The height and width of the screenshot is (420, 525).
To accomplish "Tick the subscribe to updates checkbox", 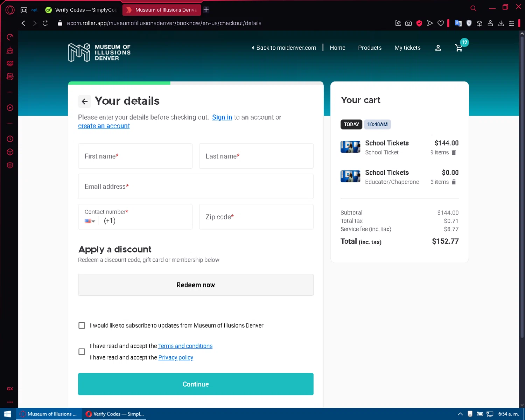I will tap(82, 325).
